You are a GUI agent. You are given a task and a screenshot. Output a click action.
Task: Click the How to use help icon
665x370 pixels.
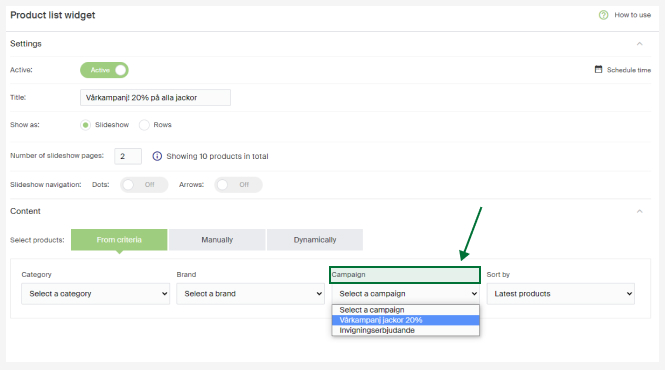603,15
